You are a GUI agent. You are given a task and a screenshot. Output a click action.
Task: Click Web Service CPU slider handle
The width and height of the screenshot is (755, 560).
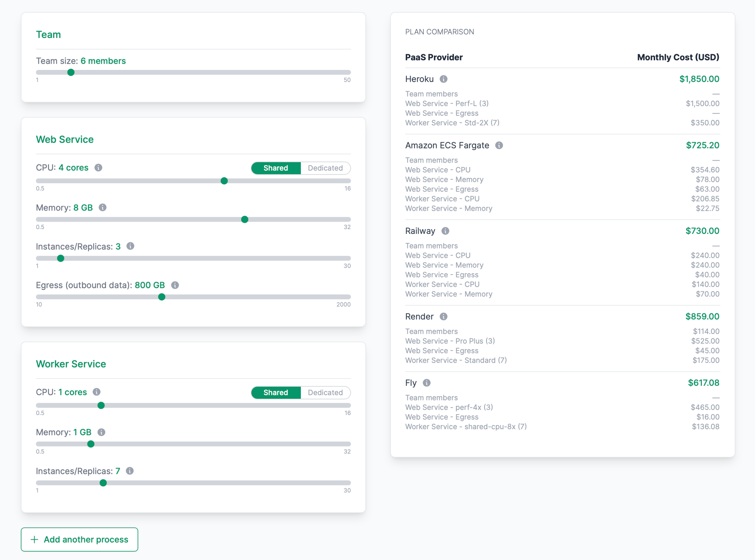(x=224, y=181)
